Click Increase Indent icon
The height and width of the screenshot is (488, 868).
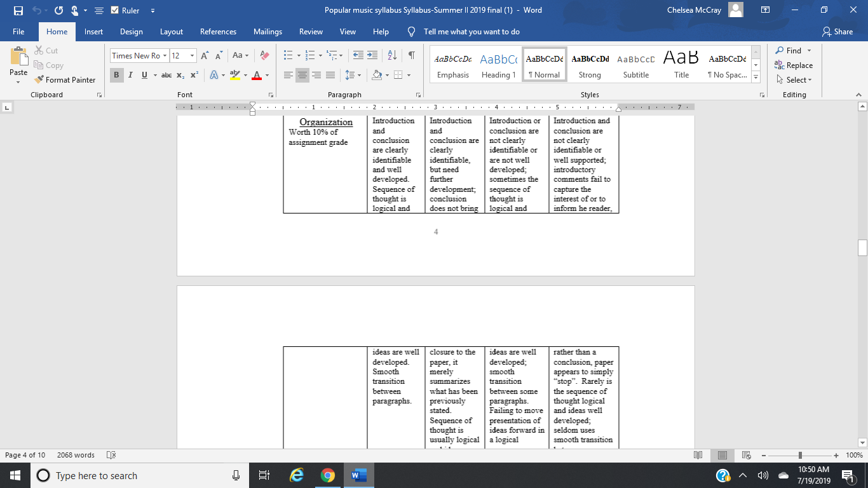point(372,56)
